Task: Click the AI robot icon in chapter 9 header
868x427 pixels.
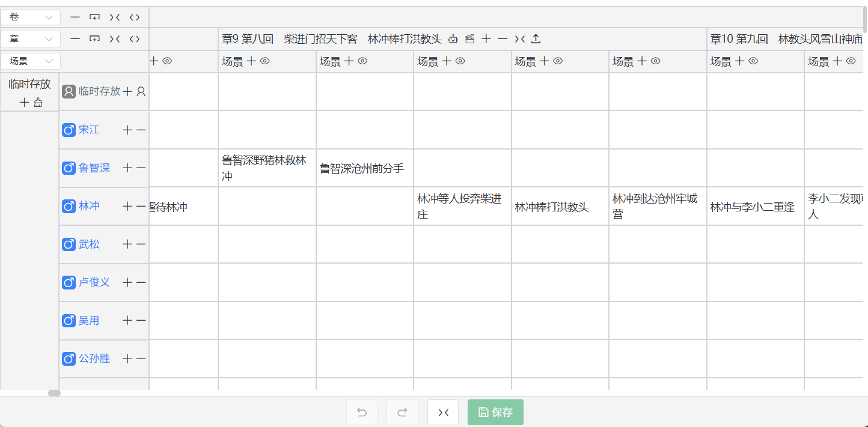Action: (453, 38)
